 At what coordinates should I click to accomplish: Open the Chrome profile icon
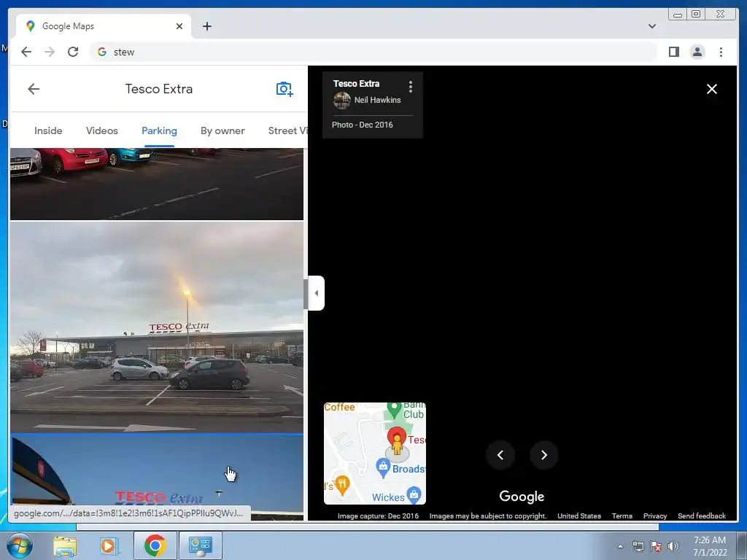pos(697,52)
